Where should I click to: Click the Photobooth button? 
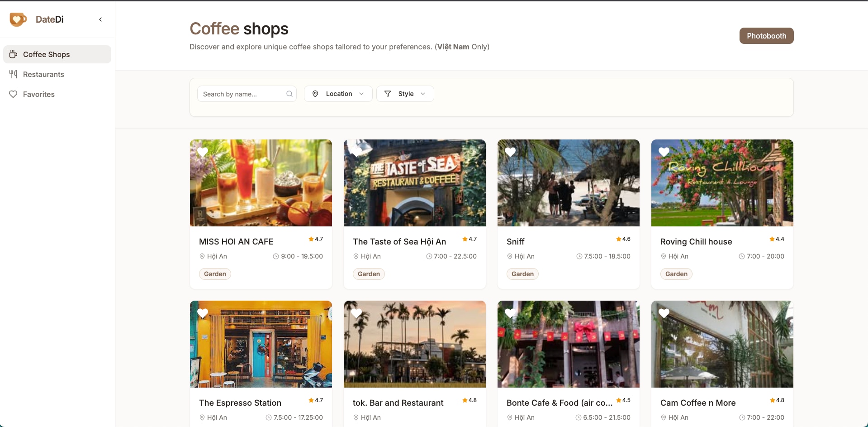[x=766, y=36]
